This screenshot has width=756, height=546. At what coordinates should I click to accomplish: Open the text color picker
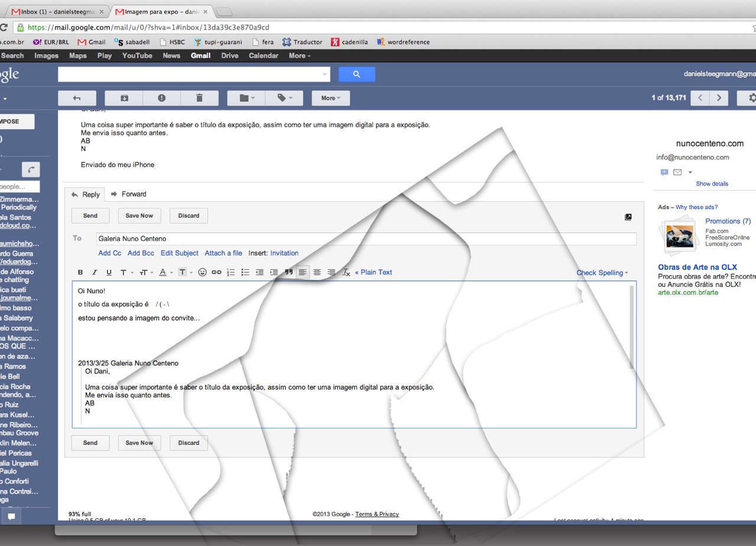click(165, 272)
